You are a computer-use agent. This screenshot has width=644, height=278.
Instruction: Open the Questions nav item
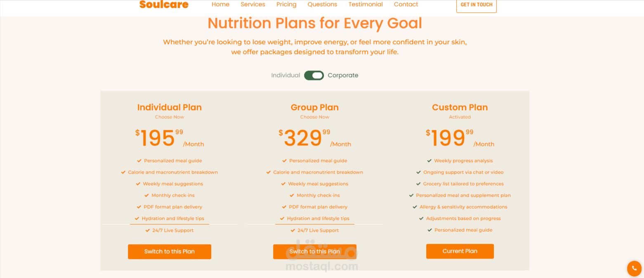tap(322, 5)
